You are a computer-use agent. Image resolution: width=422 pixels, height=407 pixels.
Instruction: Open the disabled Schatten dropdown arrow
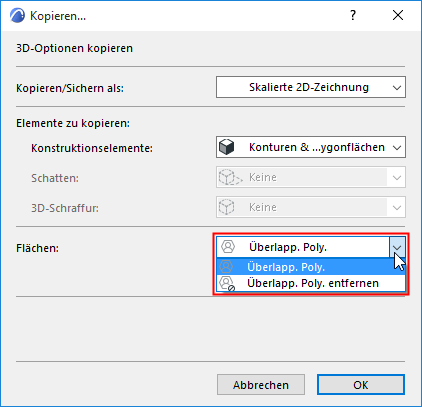(397, 177)
